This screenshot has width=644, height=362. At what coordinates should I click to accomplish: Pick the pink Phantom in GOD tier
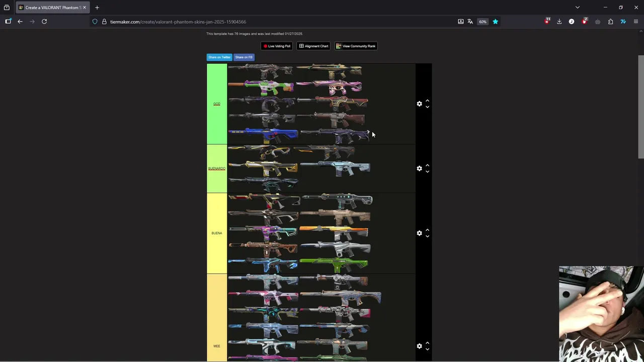(x=329, y=87)
